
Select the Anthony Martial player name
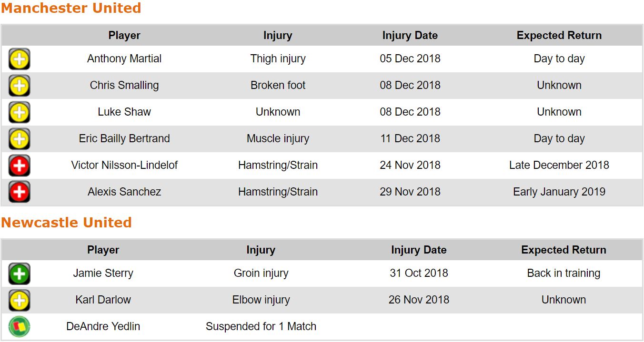(x=124, y=59)
